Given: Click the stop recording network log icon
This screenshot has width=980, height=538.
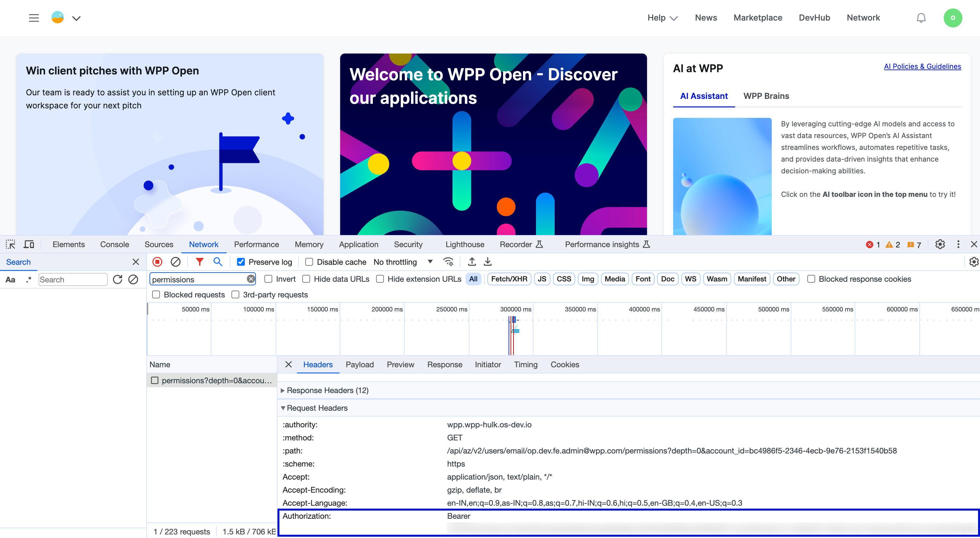Looking at the screenshot, I should coord(157,262).
